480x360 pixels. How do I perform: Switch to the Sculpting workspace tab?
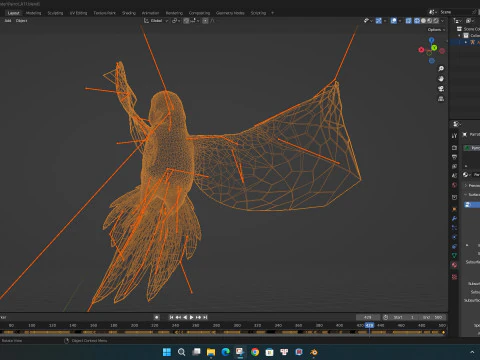coord(55,13)
